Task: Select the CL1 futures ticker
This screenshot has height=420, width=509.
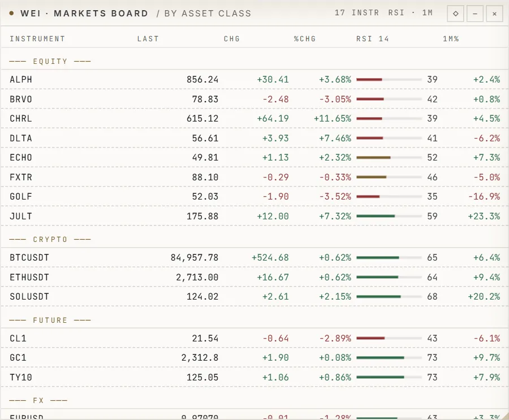Action: click(x=18, y=338)
